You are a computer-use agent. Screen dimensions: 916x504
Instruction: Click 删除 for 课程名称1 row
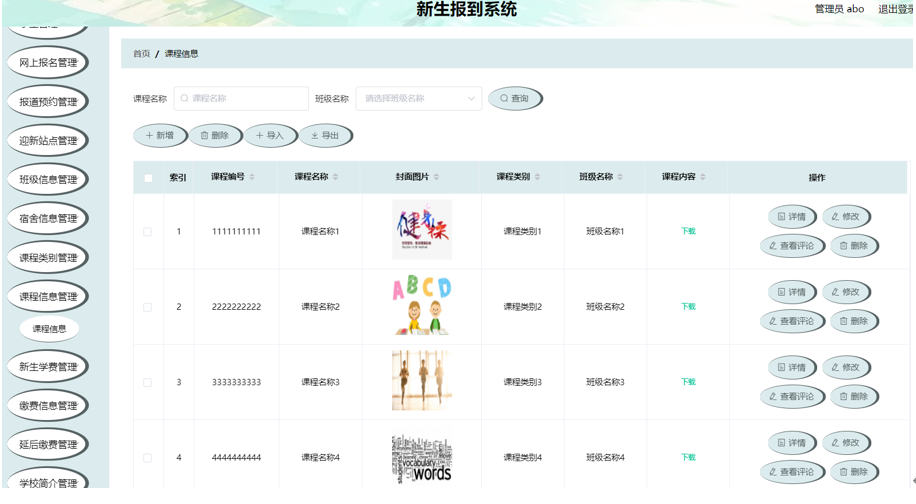tap(854, 246)
